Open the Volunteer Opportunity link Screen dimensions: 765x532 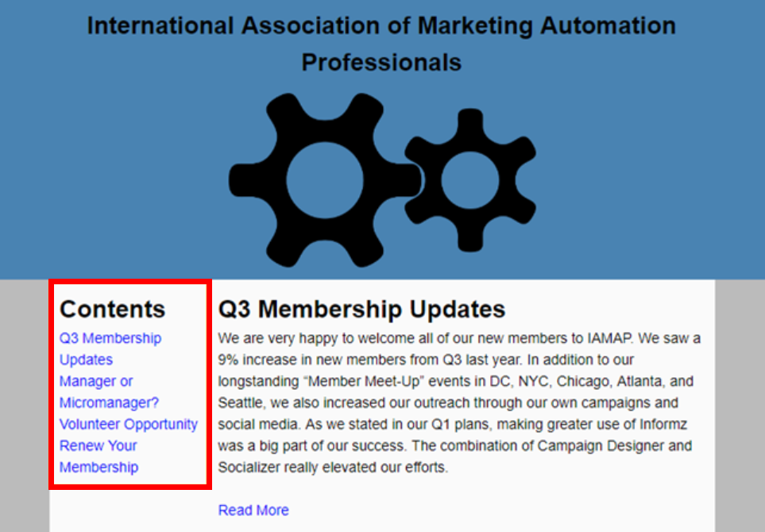pos(128,424)
